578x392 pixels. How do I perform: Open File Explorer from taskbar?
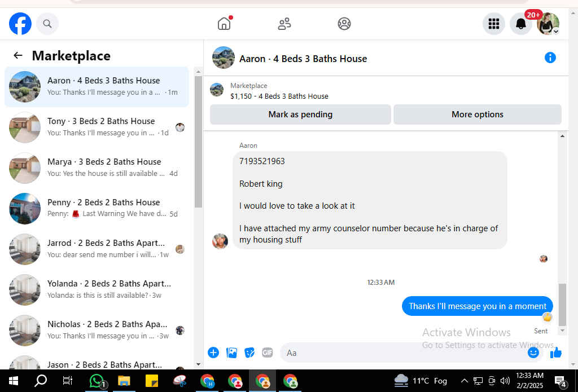[x=124, y=381]
